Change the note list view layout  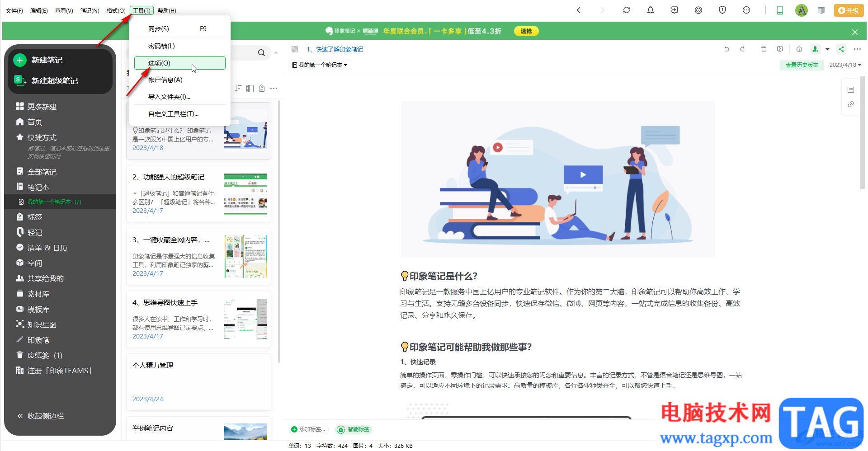coord(250,88)
